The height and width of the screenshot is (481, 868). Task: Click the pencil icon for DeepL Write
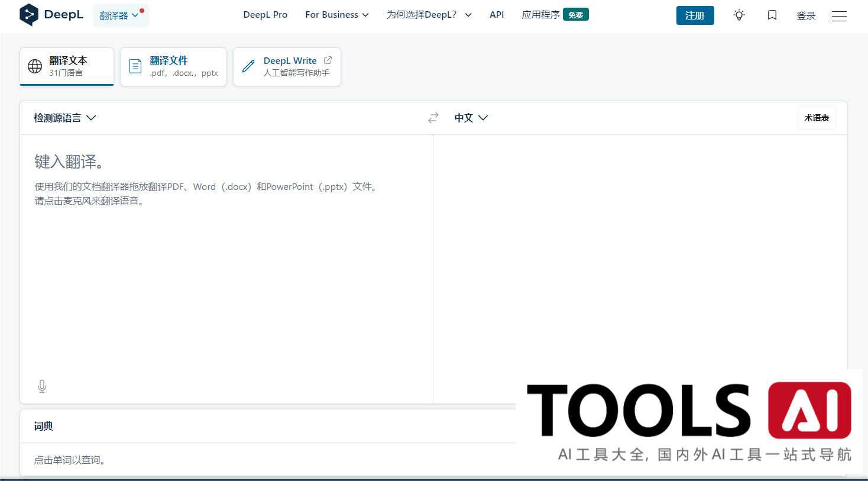point(249,66)
